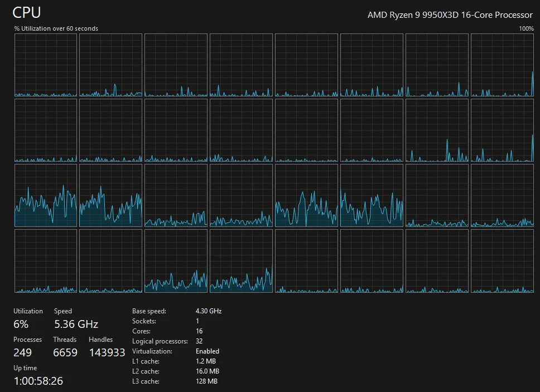This screenshot has width=540, height=392.
Task: Click the last graph in the second row
Action: pos(502,130)
